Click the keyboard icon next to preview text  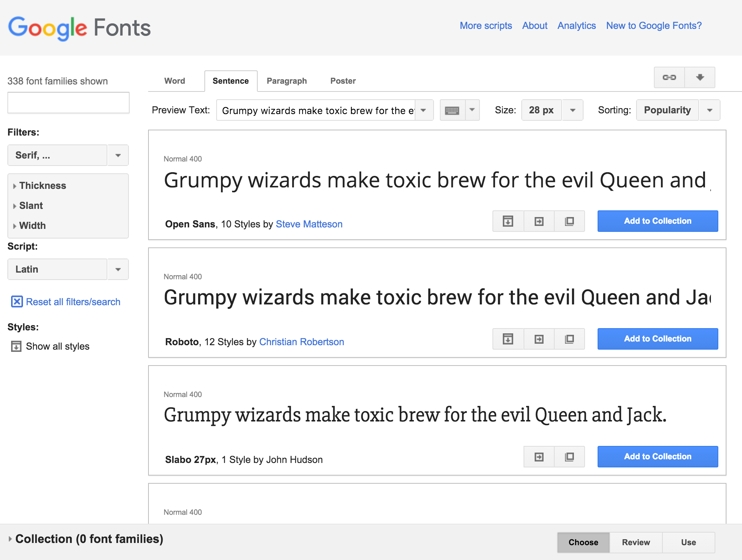[x=452, y=110]
